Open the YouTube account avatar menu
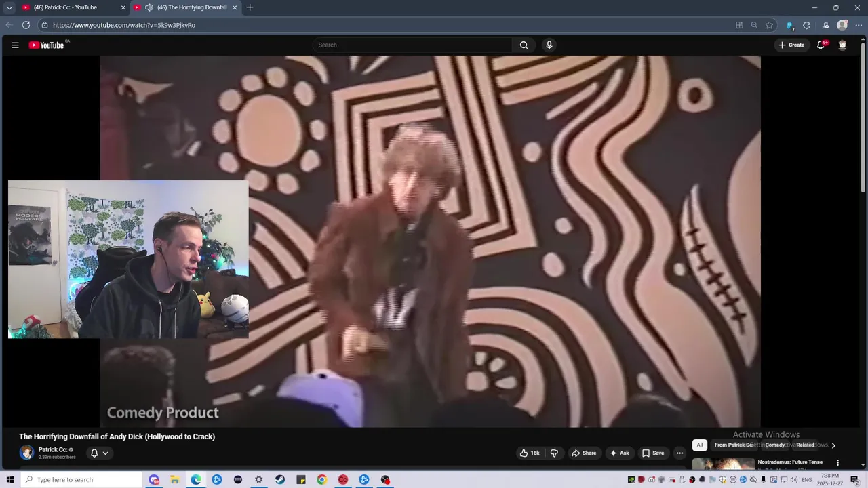868x488 pixels. [x=842, y=45]
